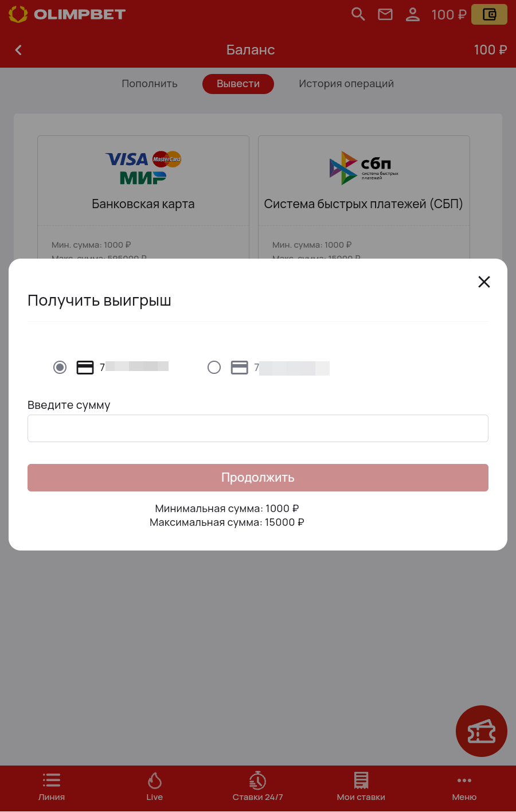Select the first card radio button
Image resolution: width=516 pixels, height=812 pixels.
pyautogui.click(x=60, y=367)
